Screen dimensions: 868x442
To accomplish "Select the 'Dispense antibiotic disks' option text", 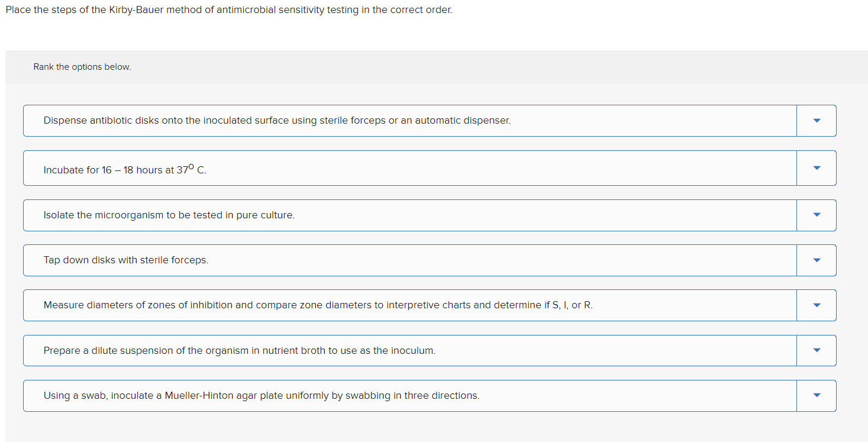I will 276,121.
